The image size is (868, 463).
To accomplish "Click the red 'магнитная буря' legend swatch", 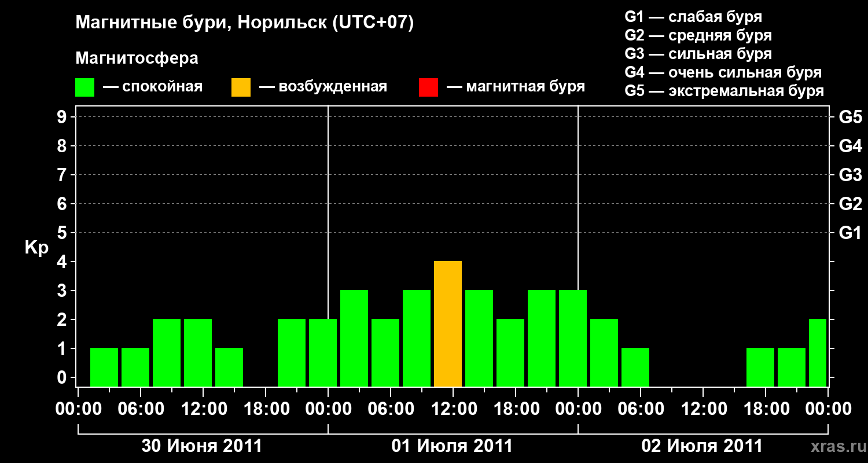I will 429,87.
